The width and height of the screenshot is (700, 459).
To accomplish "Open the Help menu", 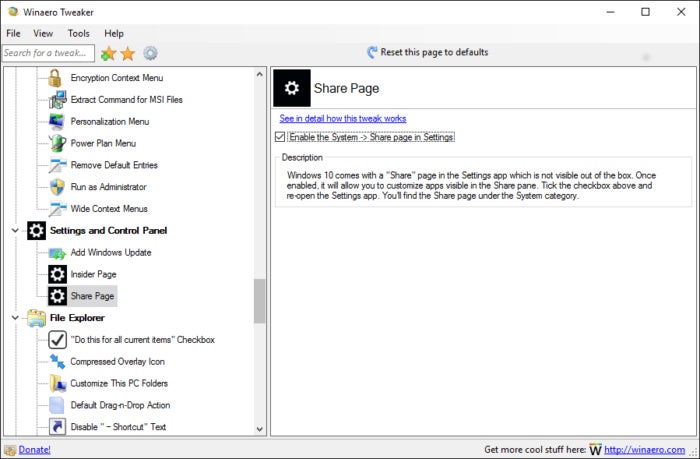I will pyautogui.click(x=114, y=33).
